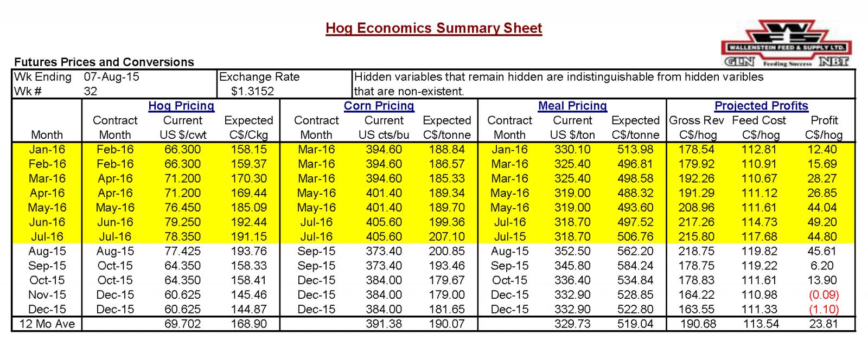Select the Meal Pricing header link
This screenshot has height=340, width=868.
click(x=572, y=106)
